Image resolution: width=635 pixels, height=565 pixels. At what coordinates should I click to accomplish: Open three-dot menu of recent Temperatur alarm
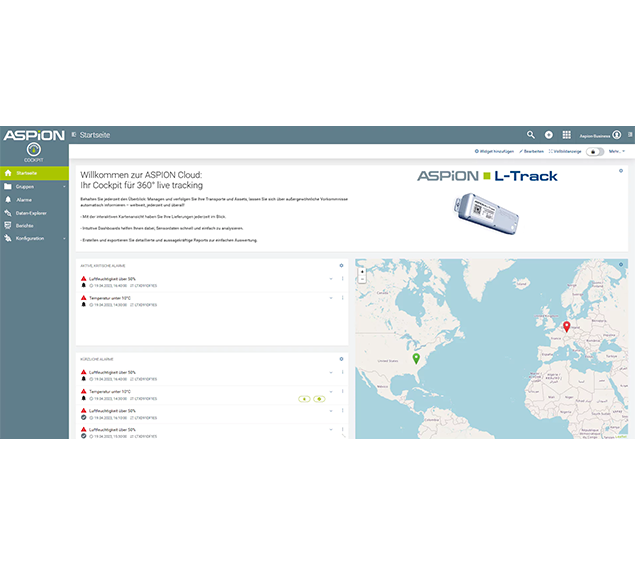343,391
